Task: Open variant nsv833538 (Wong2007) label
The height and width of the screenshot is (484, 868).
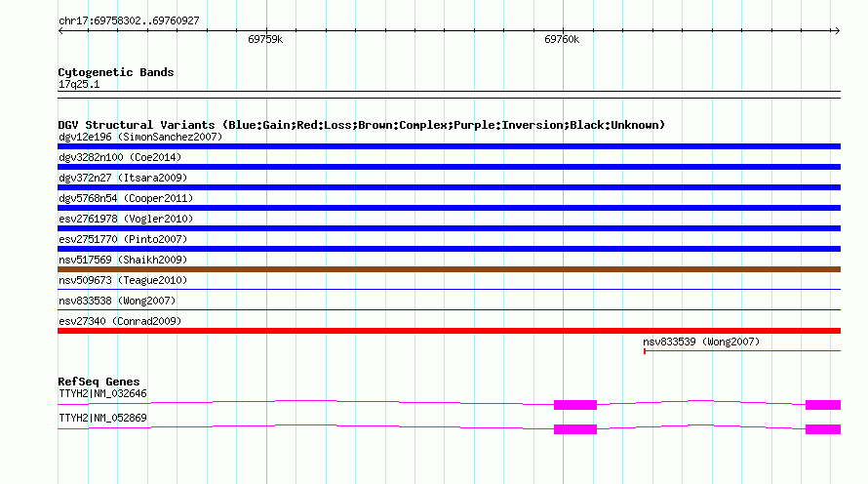Action: tap(117, 301)
